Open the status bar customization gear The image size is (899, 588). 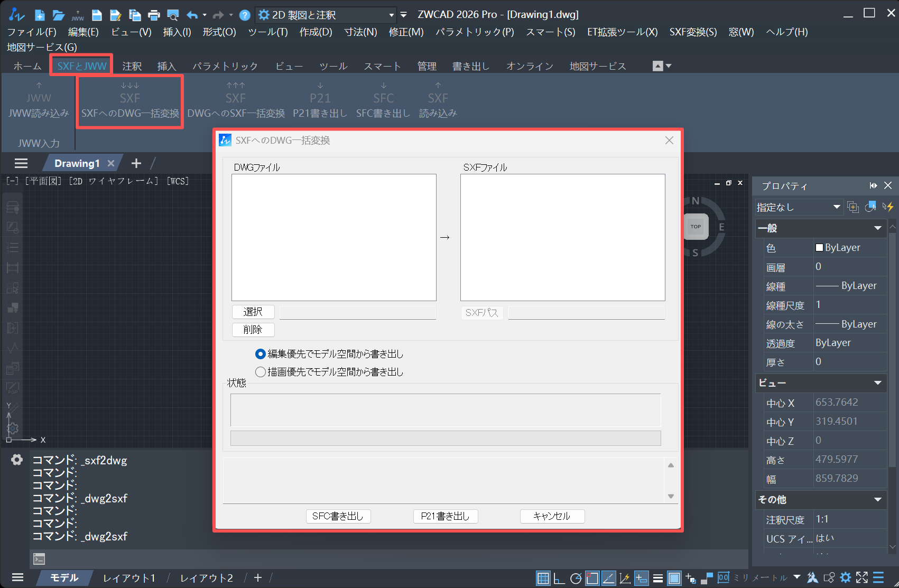coord(846,577)
